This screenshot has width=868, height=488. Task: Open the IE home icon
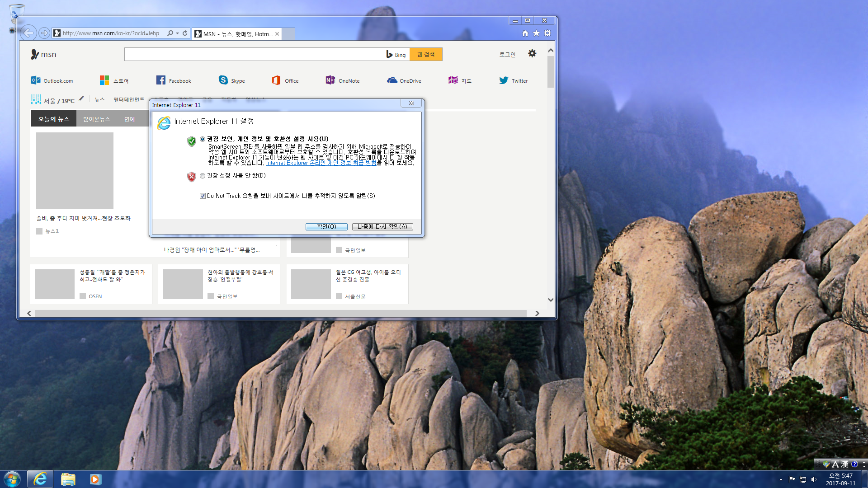click(525, 33)
